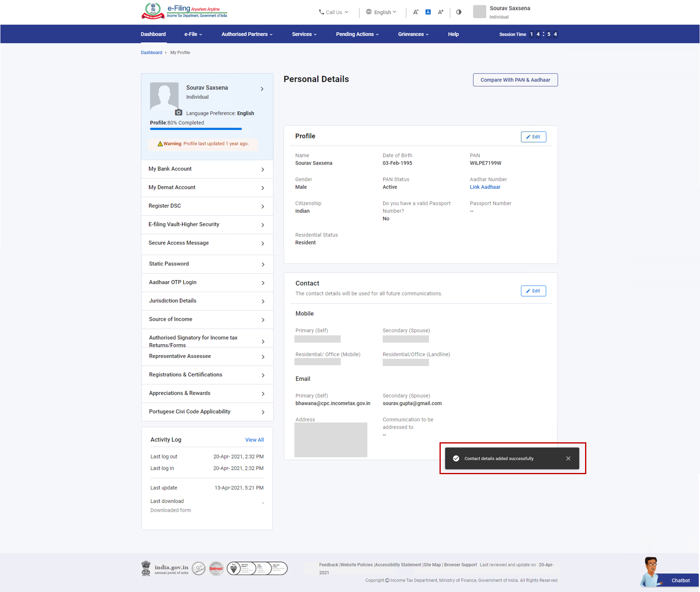Expand the Call Us dropdown
Screen dimensions: 700x592
click(x=333, y=12)
